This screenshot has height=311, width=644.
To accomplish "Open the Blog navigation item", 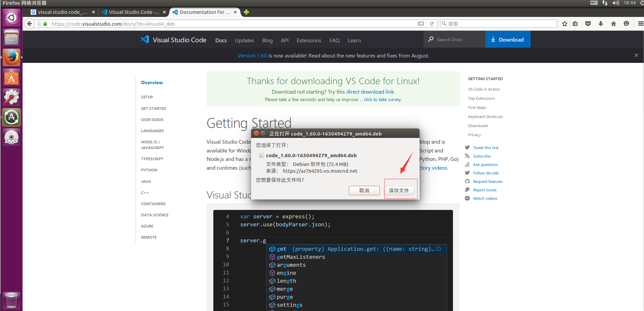I will point(267,40).
